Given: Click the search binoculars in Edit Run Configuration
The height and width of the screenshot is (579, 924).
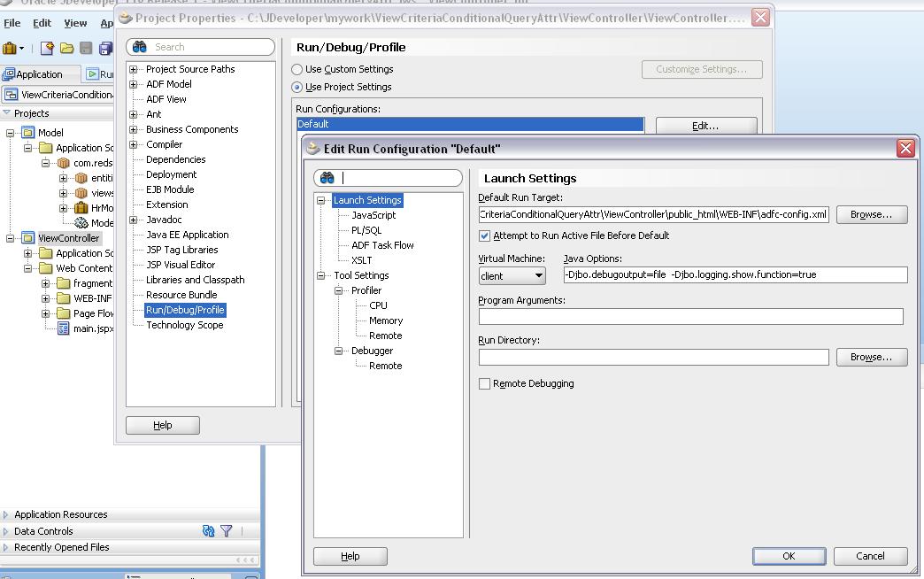Looking at the screenshot, I should coord(329,177).
